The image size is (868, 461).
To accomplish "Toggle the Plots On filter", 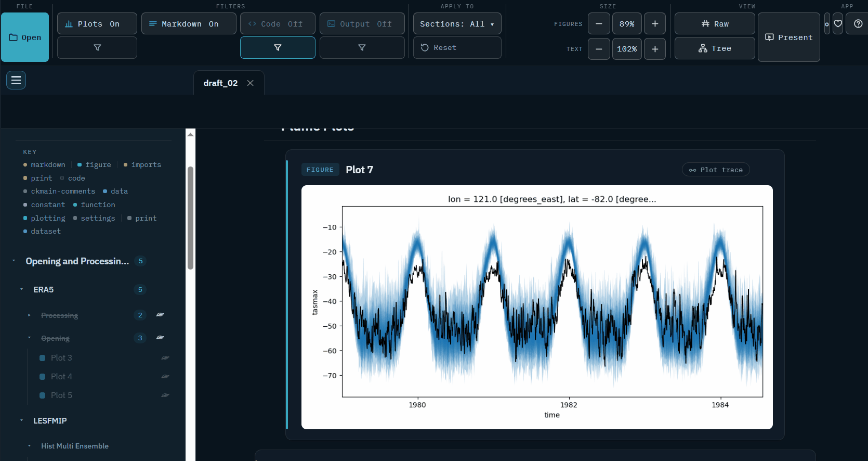I will pyautogui.click(x=97, y=24).
